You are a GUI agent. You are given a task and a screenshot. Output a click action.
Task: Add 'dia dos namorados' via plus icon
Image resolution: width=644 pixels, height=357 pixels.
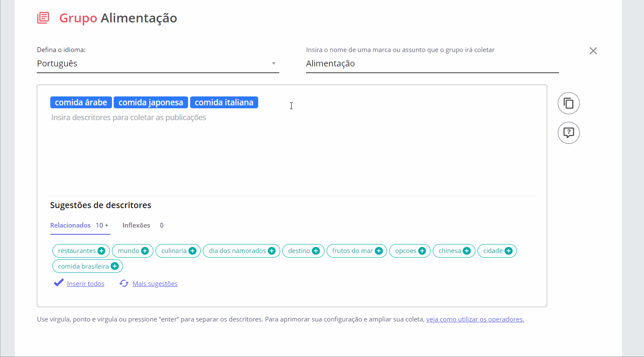click(x=272, y=251)
